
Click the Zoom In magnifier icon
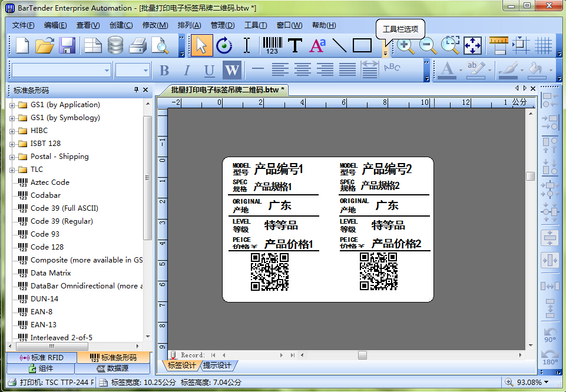click(405, 46)
